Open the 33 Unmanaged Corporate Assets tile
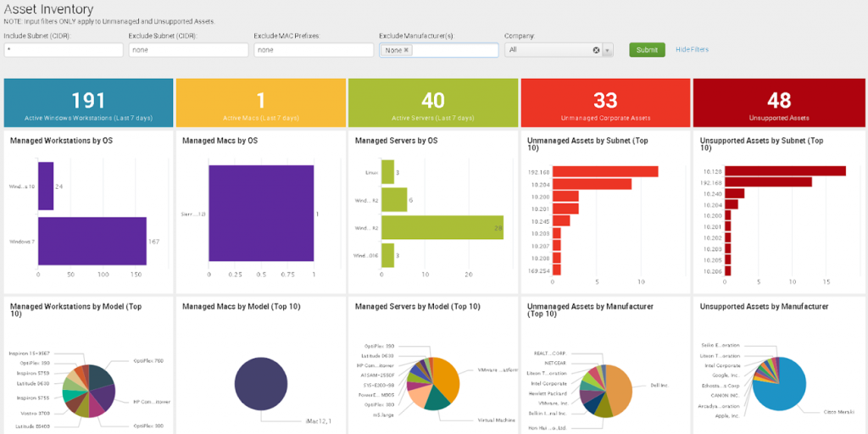The height and width of the screenshot is (434, 868). pyautogui.click(x=604, y=103)
